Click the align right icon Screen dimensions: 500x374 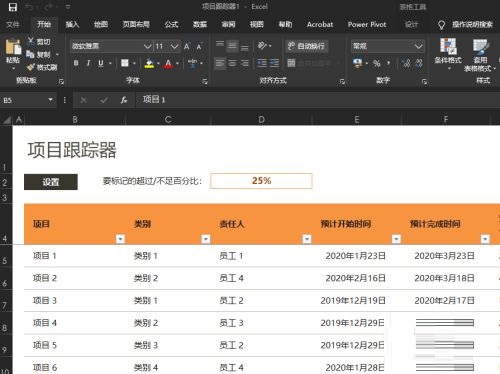tap(245, 63)
